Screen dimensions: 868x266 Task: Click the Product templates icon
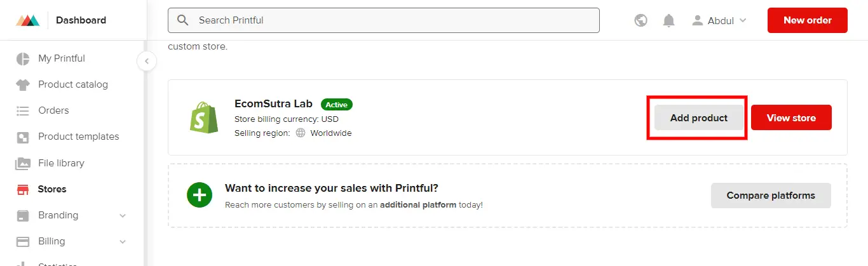click(23, 136)
